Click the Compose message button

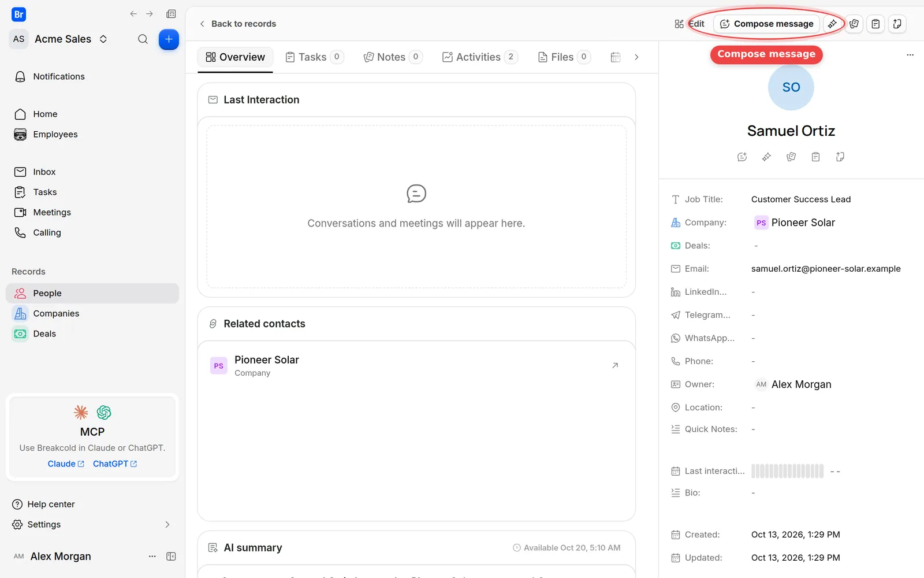point(766,24)
